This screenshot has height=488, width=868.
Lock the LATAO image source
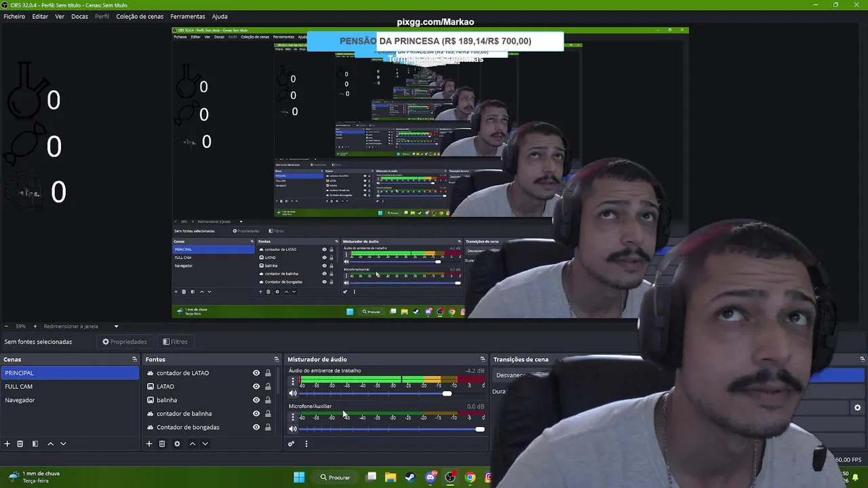pos(268,386)
